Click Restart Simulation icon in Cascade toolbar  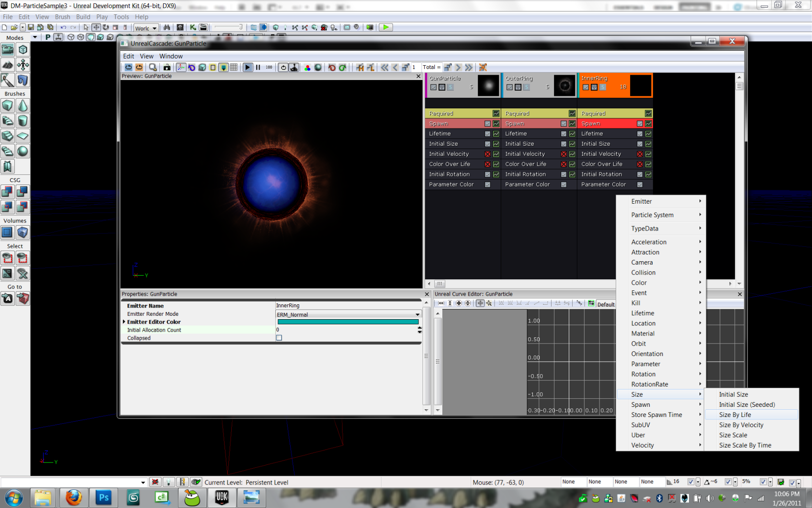[128, 68]
